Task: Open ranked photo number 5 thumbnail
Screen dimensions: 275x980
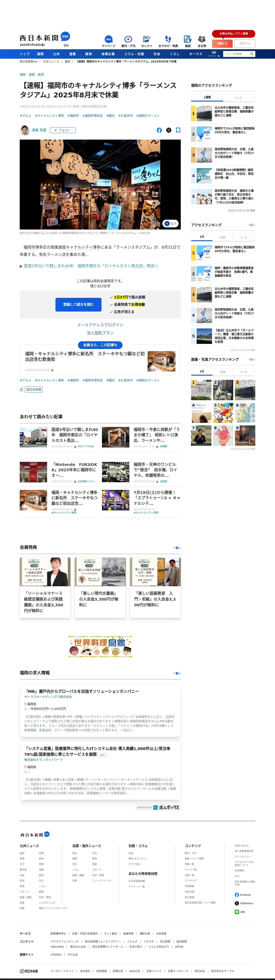Action: (223, 413)
